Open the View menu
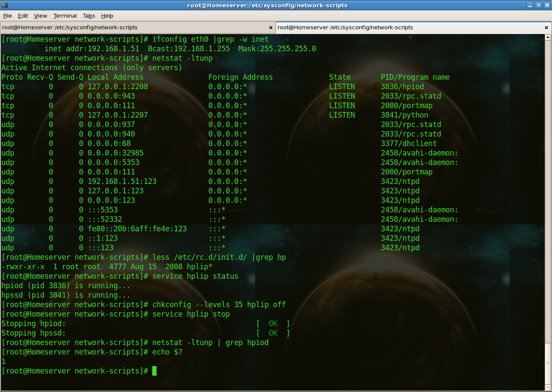The width and height of the screenshot is (552, 392). [41, 16]
